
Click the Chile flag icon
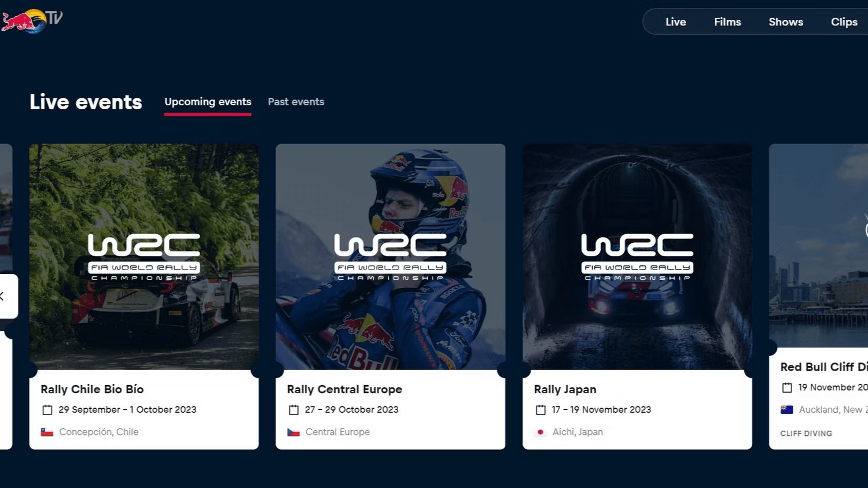tap(47, 432)
